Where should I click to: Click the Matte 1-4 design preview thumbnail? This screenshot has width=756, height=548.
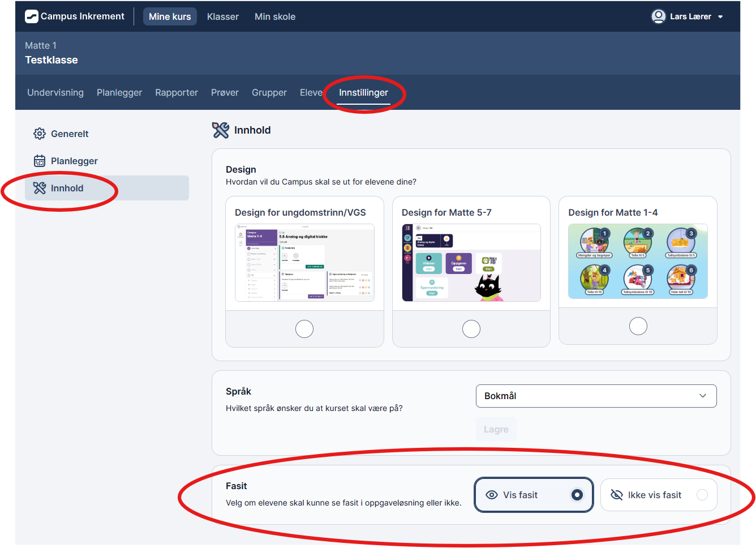[638, 261]
